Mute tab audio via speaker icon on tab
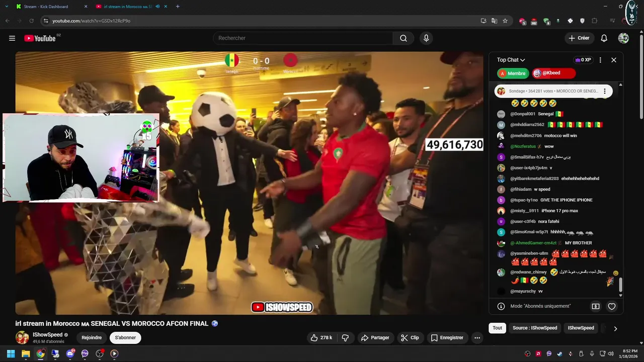 click(157, 7)
